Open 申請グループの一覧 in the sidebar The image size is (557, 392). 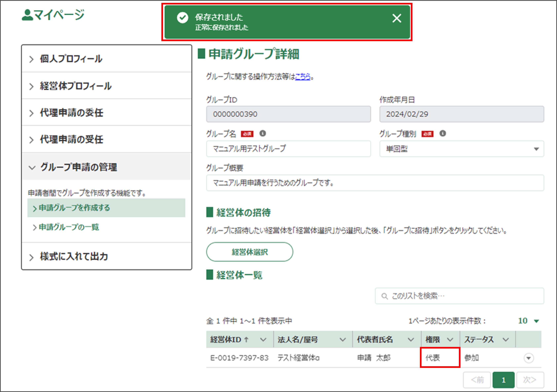pos(69,227)
